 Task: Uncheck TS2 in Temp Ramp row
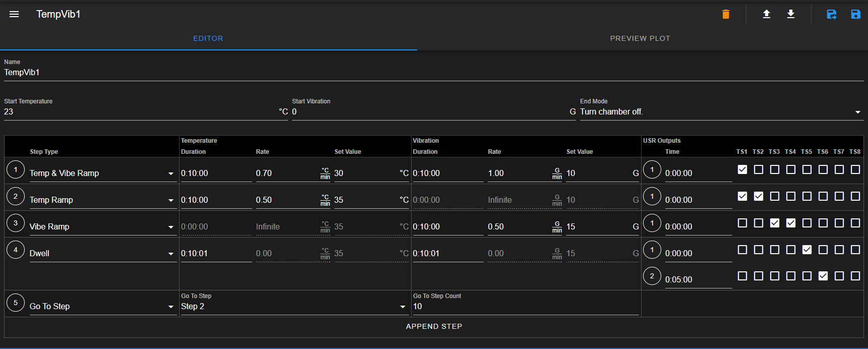click(x=759, y=196)
